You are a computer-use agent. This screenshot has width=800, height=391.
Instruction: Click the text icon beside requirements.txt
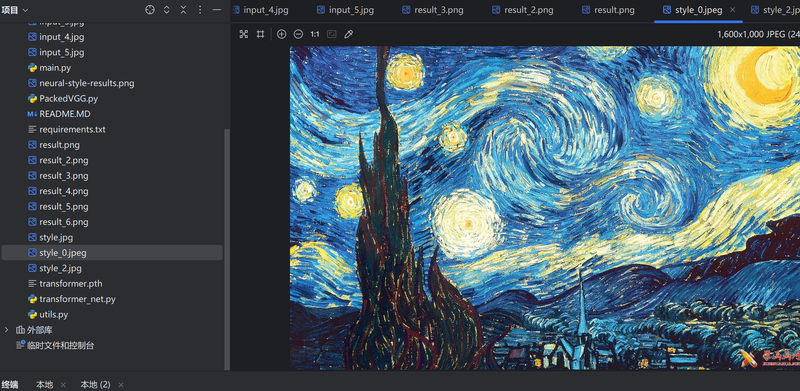33,129
